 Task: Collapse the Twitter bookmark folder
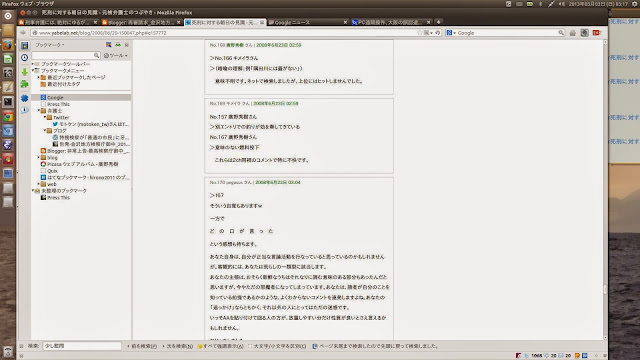click(45, 117)
